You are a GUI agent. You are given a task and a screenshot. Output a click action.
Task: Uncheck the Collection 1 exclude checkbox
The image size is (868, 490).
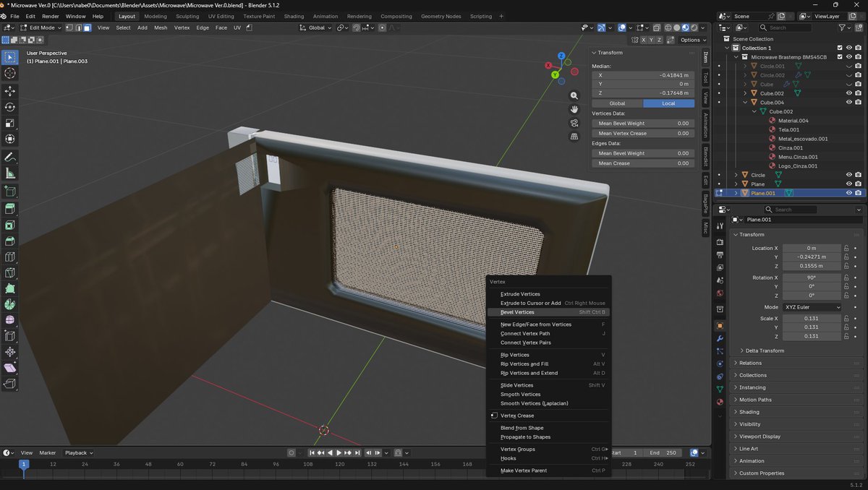[840, 48]
